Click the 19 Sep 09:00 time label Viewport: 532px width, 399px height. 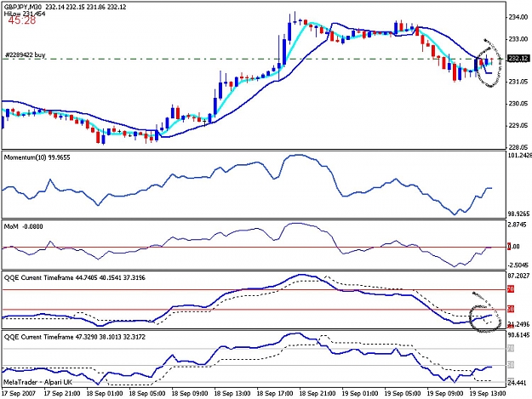[x=445, y=394]
